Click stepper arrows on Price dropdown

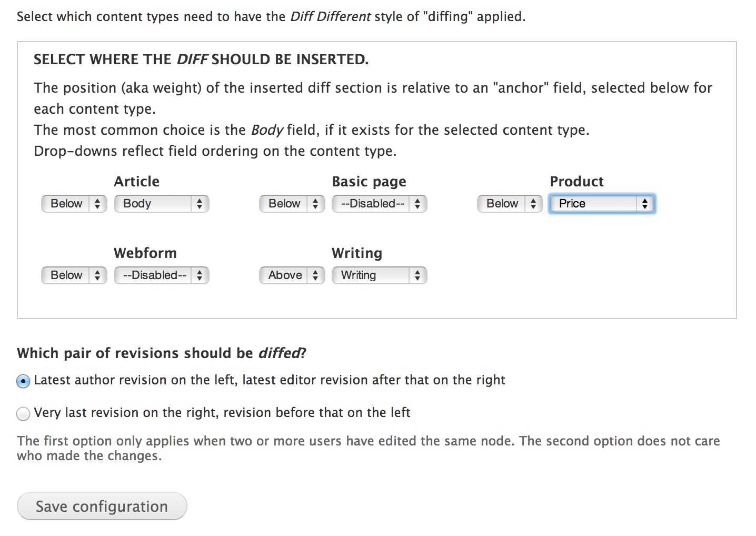(645, 204)
